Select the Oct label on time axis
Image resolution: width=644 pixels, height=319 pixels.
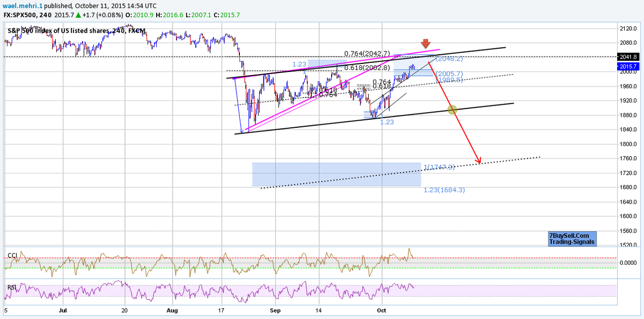coord(382,310)
